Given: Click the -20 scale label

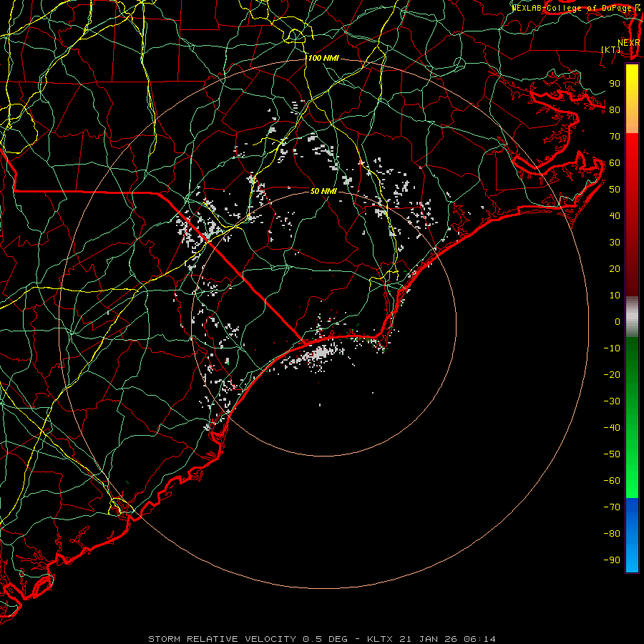Looking at the screenshot, I should pyautogui.click(x=612, y=374).
